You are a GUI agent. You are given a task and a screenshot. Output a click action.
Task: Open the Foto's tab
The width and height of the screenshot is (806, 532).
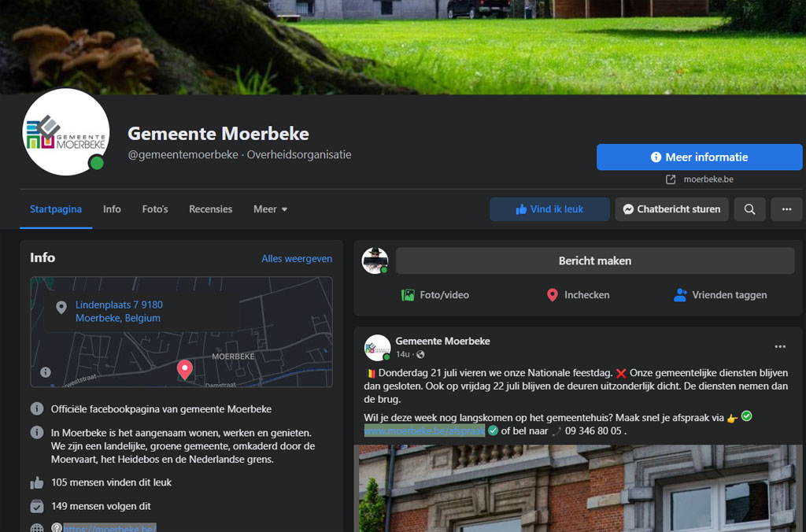point(155,209)
